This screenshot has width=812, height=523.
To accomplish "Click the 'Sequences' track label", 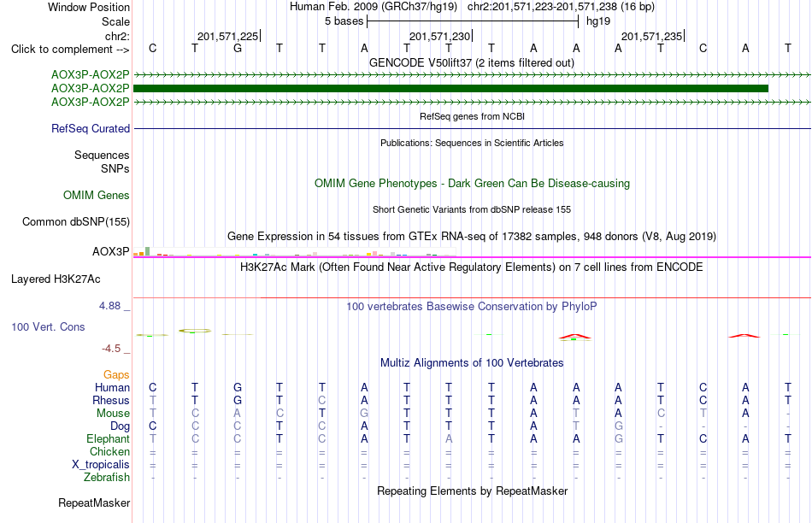I will [x=102, y=155].
